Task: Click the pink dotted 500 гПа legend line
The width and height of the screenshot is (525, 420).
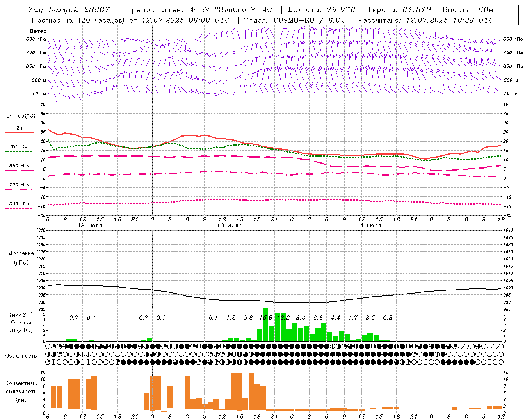Action: 18,208
